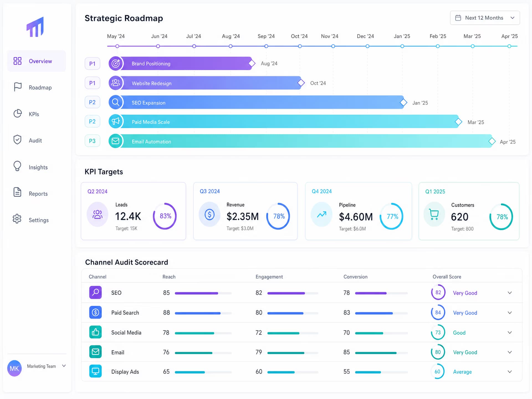Viewport: 532px width, 399px height.
Task: Click the Oct '24 timeline marker
Action: point(300,46)
